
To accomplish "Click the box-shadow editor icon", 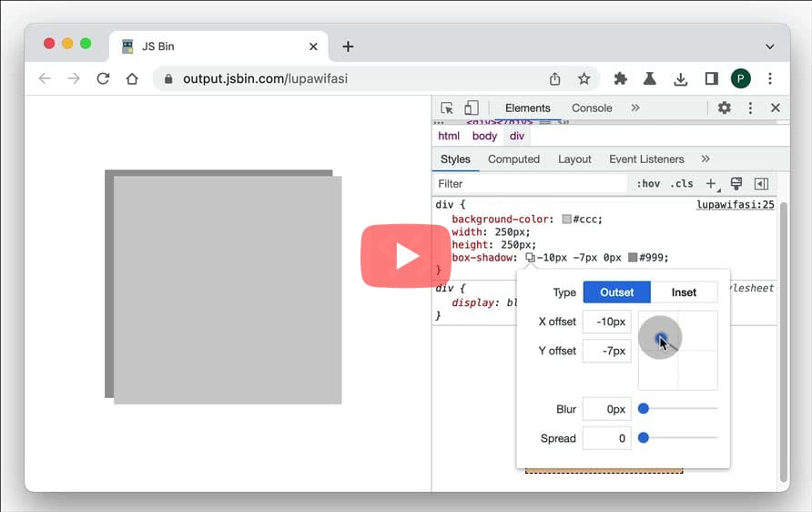I will tap(531, 258).
